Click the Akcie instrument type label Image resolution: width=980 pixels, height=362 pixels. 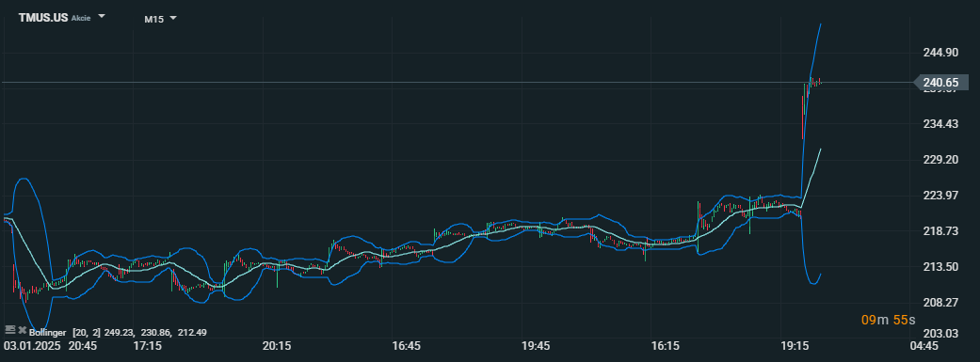point(81,18)
